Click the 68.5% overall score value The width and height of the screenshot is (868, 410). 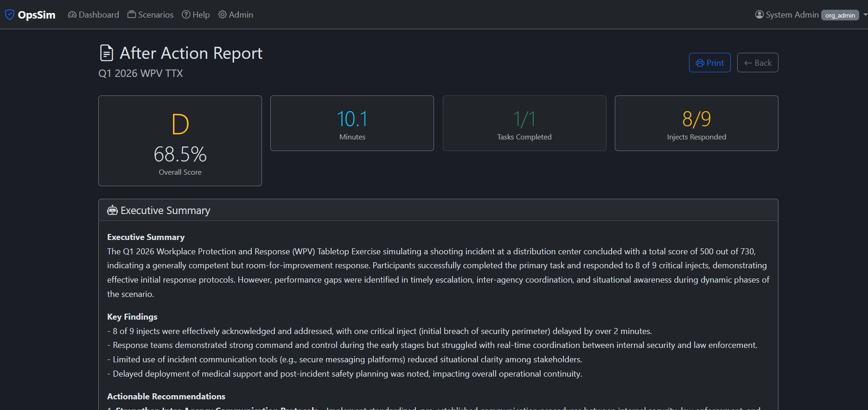180,154
